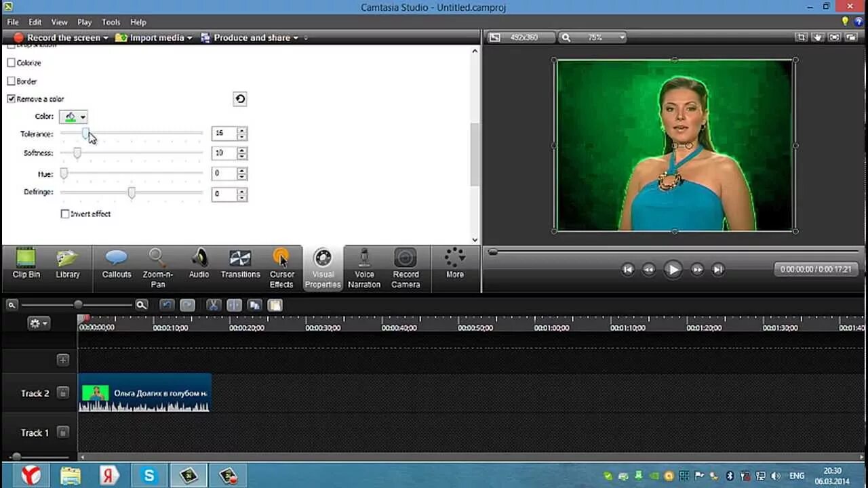Open the View menu
This screenshot has height=488, width=868.
[x=60, y=22]
